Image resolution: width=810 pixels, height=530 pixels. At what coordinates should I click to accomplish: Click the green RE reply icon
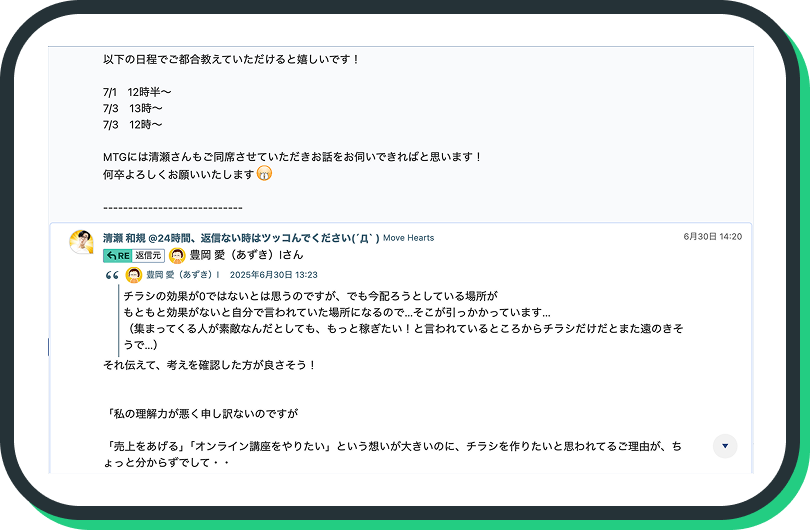pyautogui.click(x=117, y=256)
